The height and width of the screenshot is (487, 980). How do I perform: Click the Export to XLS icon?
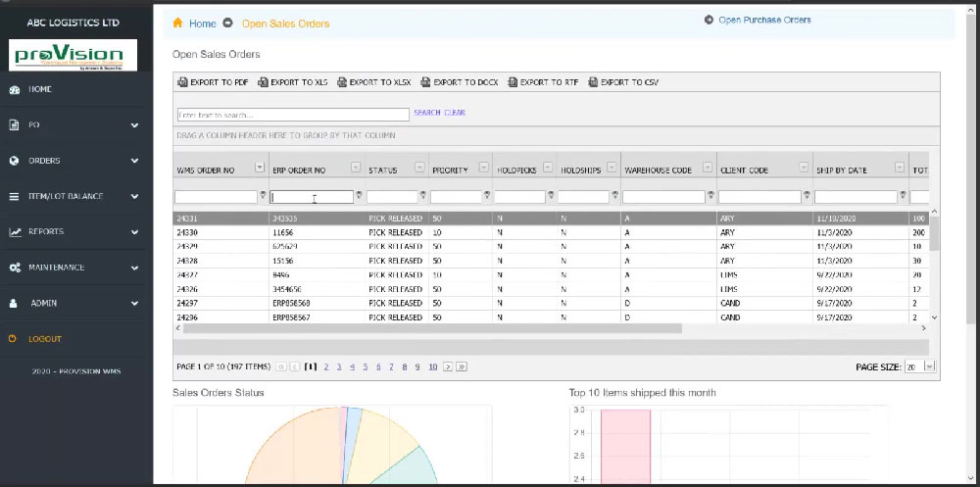[x=263, y=82]
